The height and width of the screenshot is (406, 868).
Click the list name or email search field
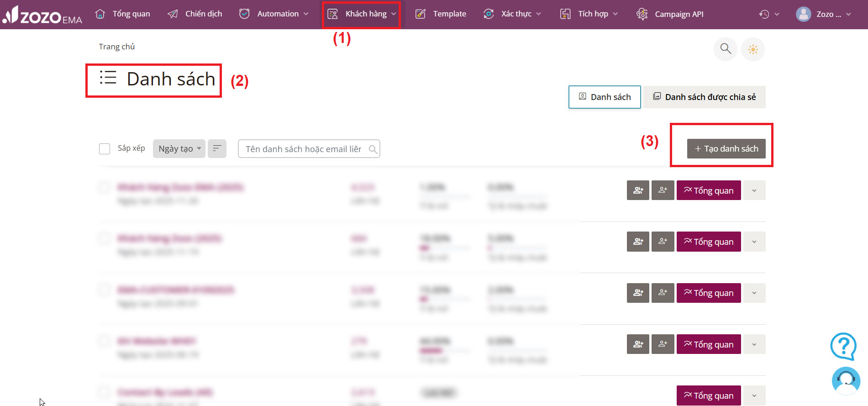point(304,149)
